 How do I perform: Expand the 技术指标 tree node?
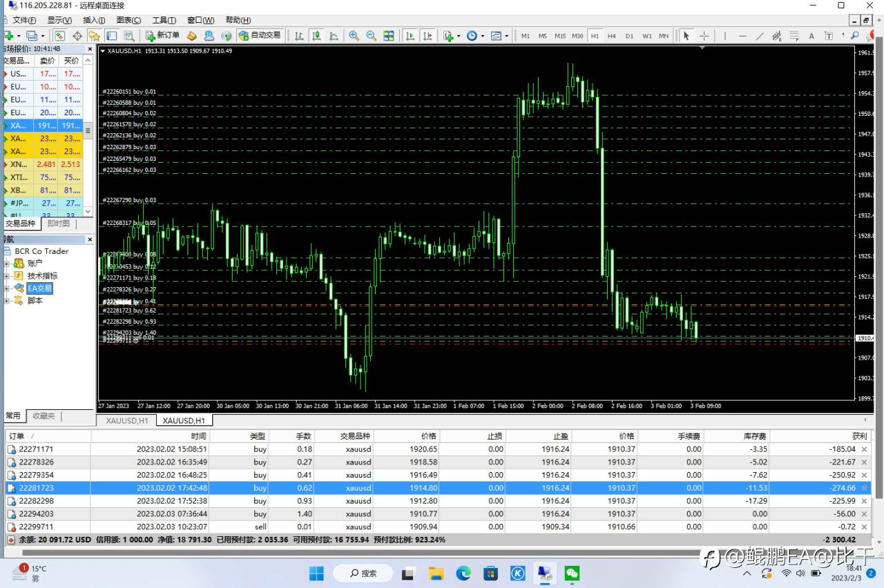(8, 276)
